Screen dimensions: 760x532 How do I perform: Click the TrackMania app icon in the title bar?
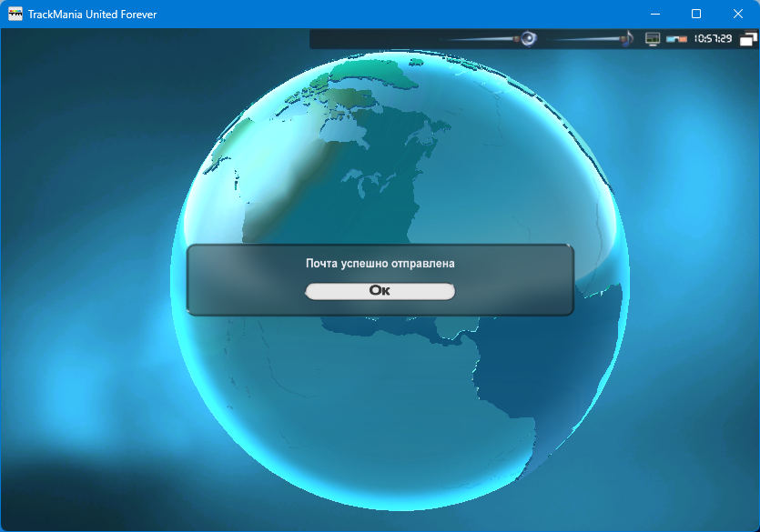click(x=15, y=14)
